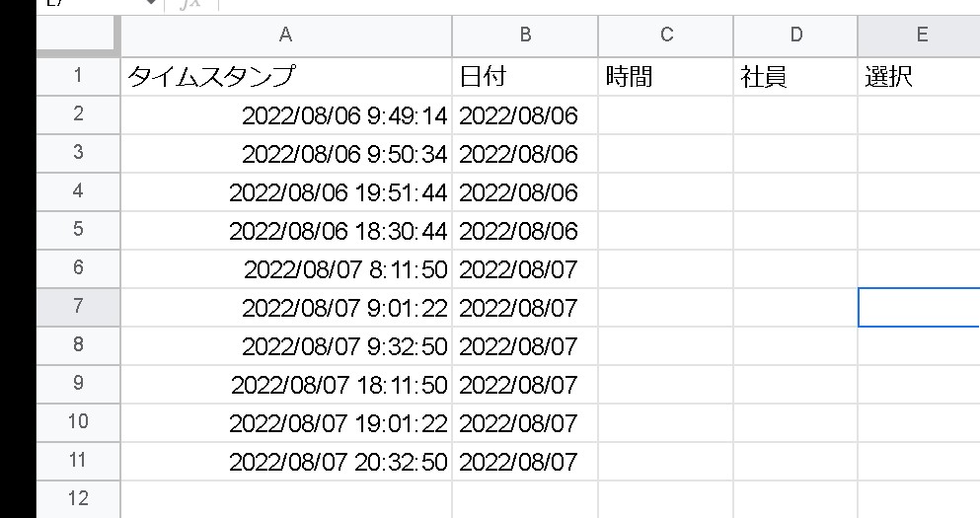
Task: Select the column E header
Action: pyautogui.click(x=919, y=36)
